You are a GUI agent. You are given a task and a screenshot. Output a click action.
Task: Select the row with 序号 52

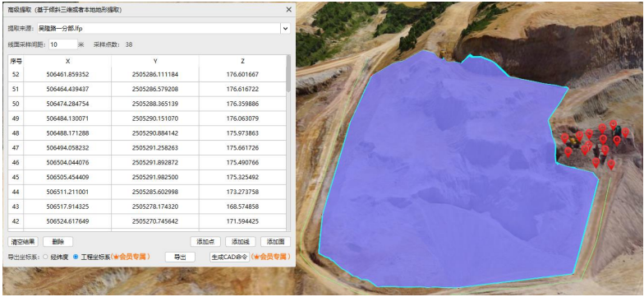tap(147, 74)
